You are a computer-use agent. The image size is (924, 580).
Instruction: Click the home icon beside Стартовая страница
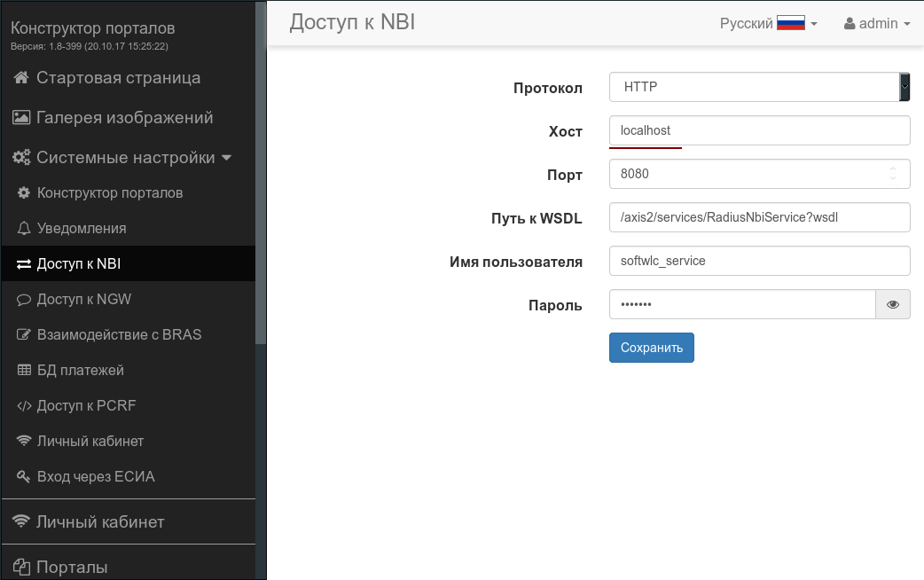[x=21, y=78]
